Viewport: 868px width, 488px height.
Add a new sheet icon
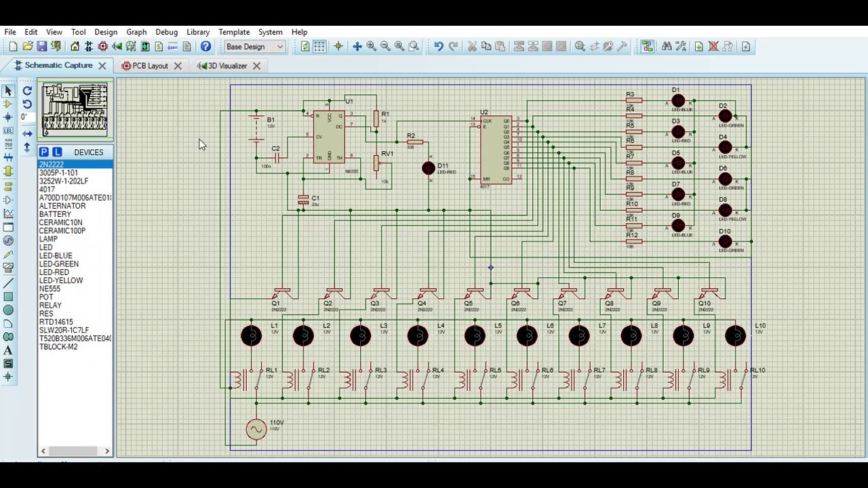pos(698,46)
